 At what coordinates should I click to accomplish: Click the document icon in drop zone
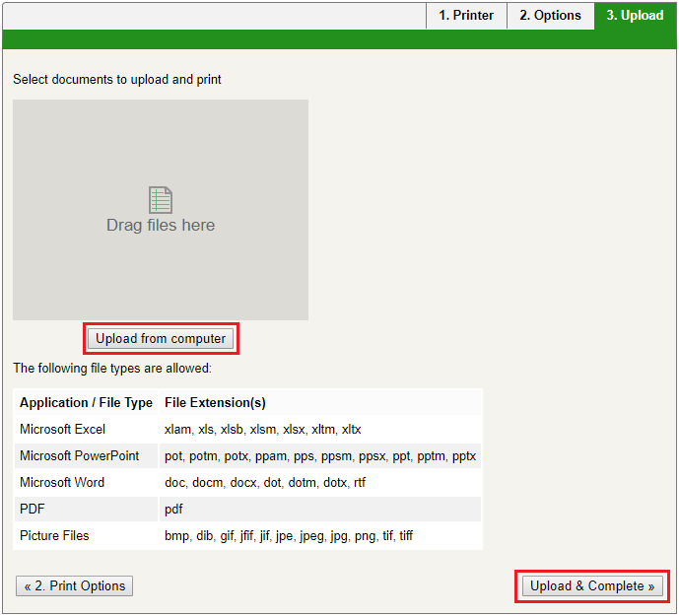[161, 200]
